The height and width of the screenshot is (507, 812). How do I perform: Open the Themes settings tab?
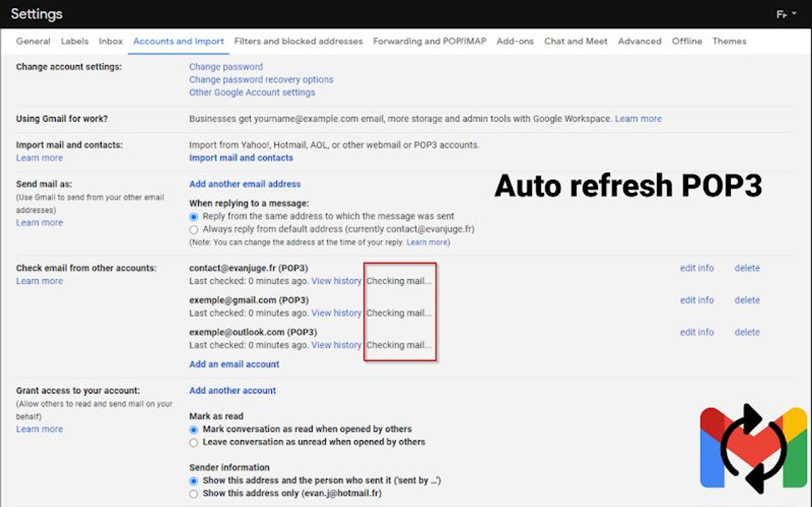[729, 41]
